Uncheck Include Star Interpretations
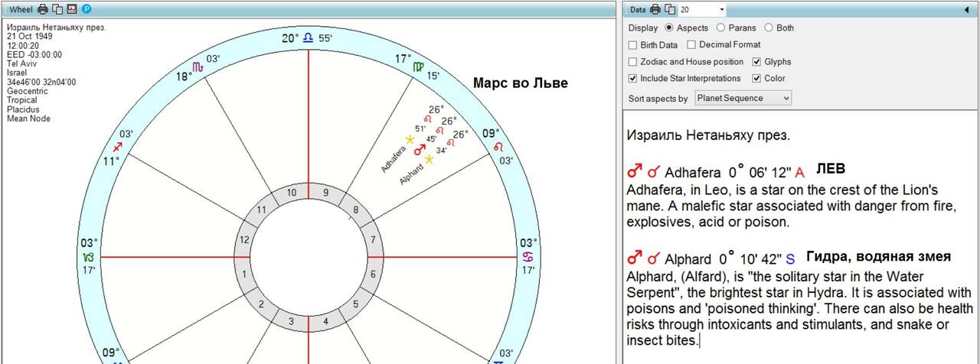 tap(632, 78)
